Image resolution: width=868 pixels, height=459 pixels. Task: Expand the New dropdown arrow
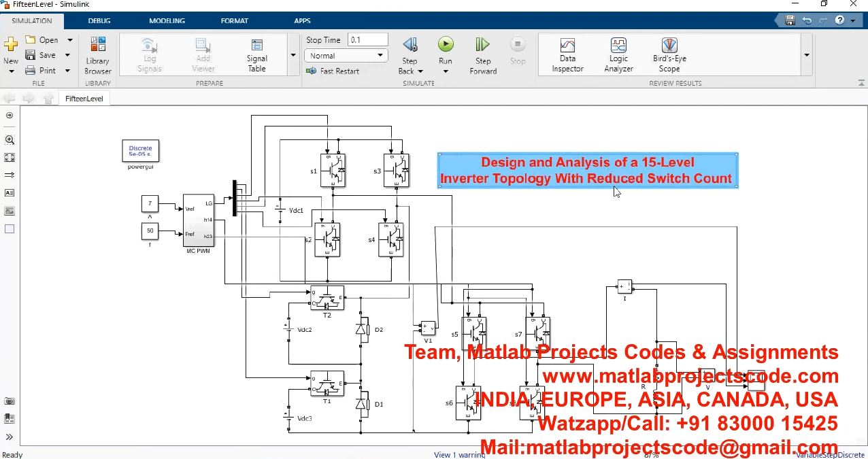pyautogui.click(x=11, y=71)
